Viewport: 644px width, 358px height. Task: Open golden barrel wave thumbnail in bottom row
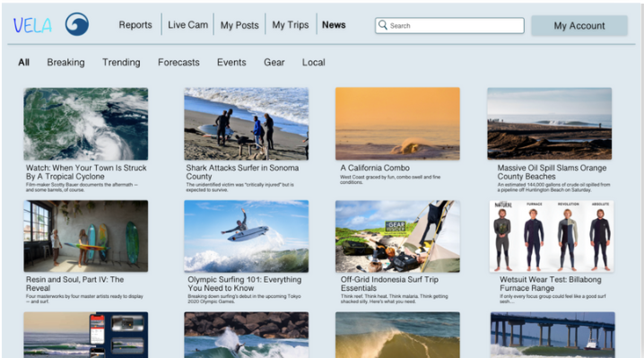[397, 335]
